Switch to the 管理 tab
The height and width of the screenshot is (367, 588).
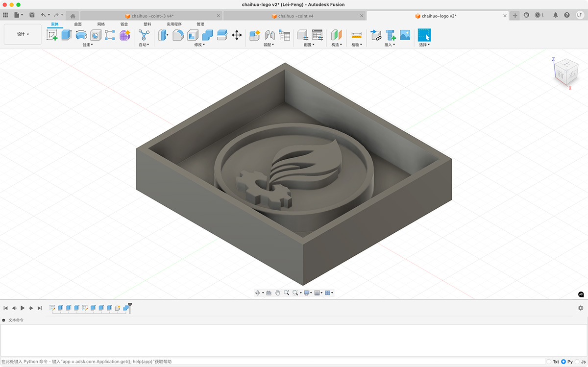(x=200, y=24)
